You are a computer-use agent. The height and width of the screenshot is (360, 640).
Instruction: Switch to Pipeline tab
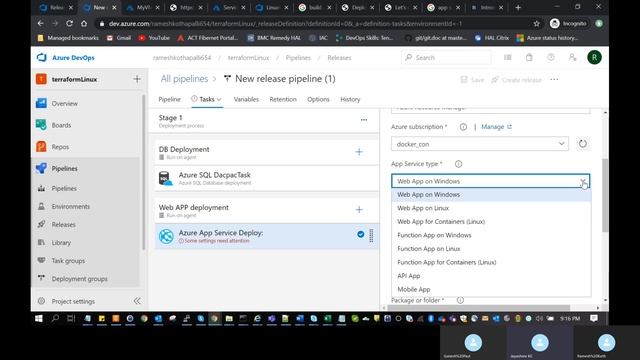169,99
